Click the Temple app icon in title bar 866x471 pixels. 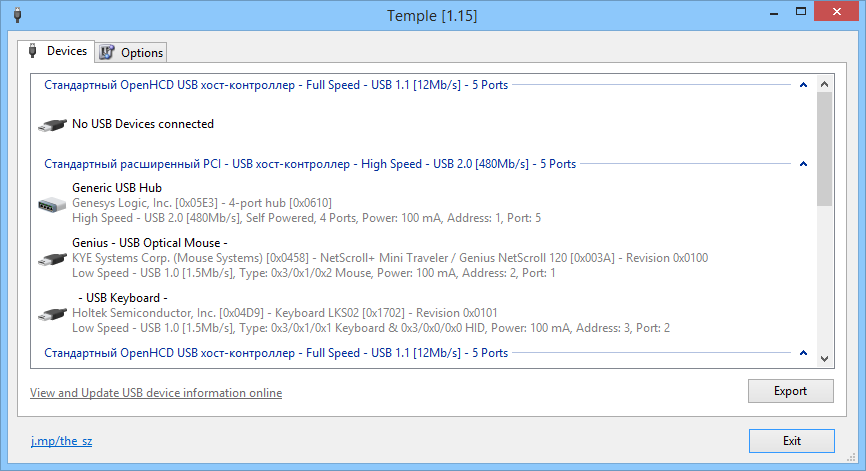14,15
